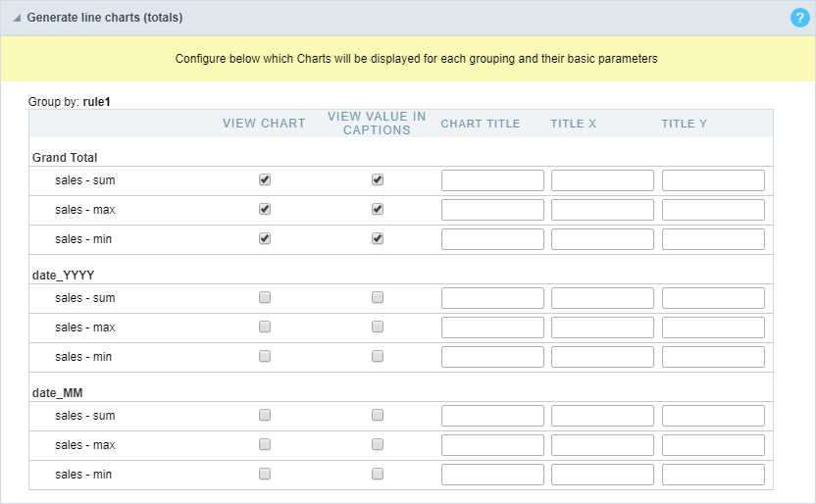Focus Title X field for date_MM sales - sum
Viewport: 816px width, 504px height.
pyautogui.click(x=602, y=416)
